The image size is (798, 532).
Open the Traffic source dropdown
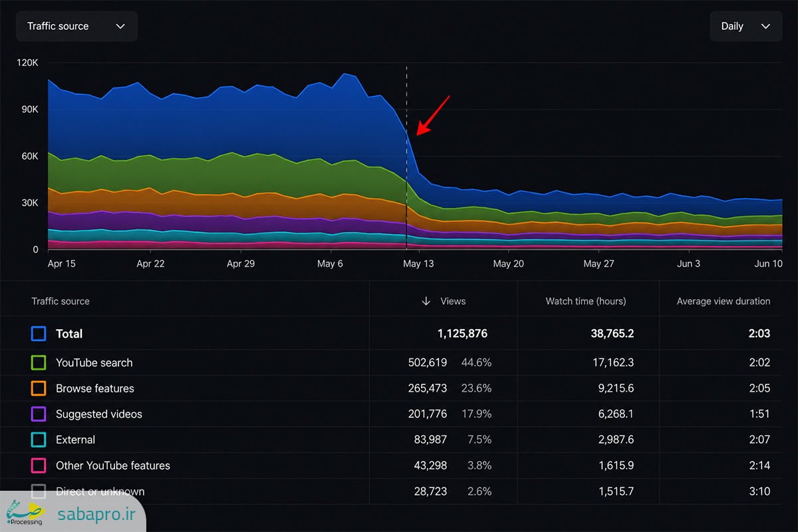tap(76, 27)
